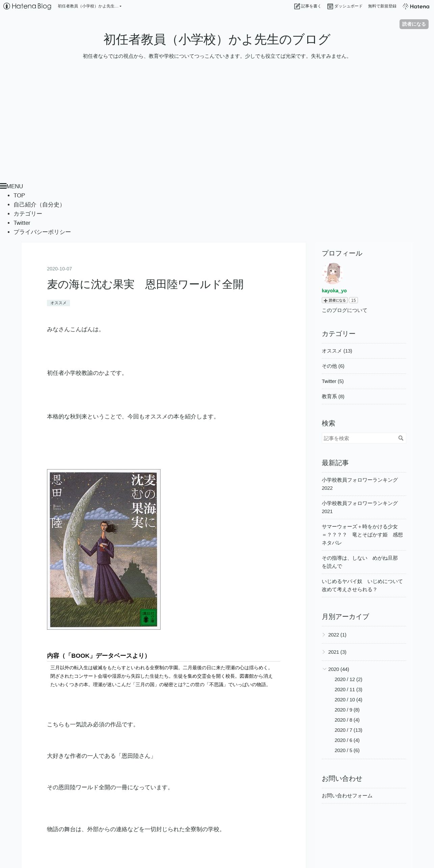This screenshot has height=868, width=434.
Task: Open archive 2020 / 11 (3)
Action: 348,690
